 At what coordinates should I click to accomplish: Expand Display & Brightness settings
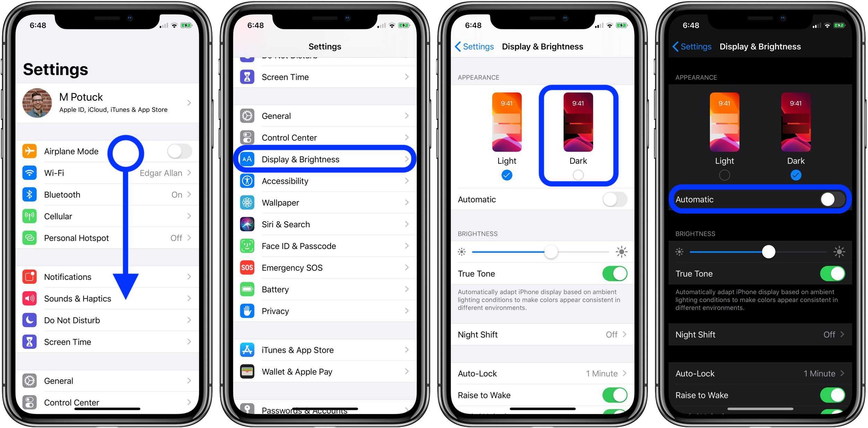(x=325, y=160)
